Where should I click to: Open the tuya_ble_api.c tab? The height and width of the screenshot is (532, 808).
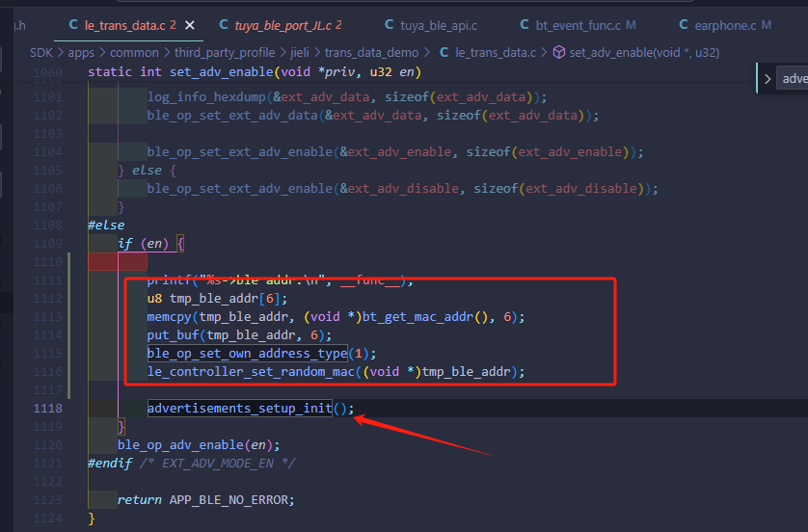pos(431,25)
